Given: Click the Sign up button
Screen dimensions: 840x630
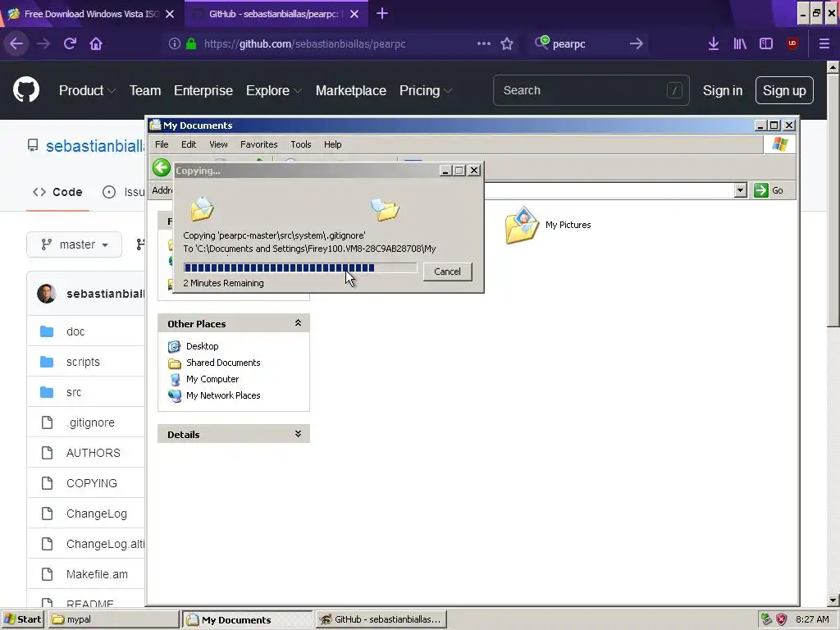Looking at the screenshot, I should click(784, 90).
